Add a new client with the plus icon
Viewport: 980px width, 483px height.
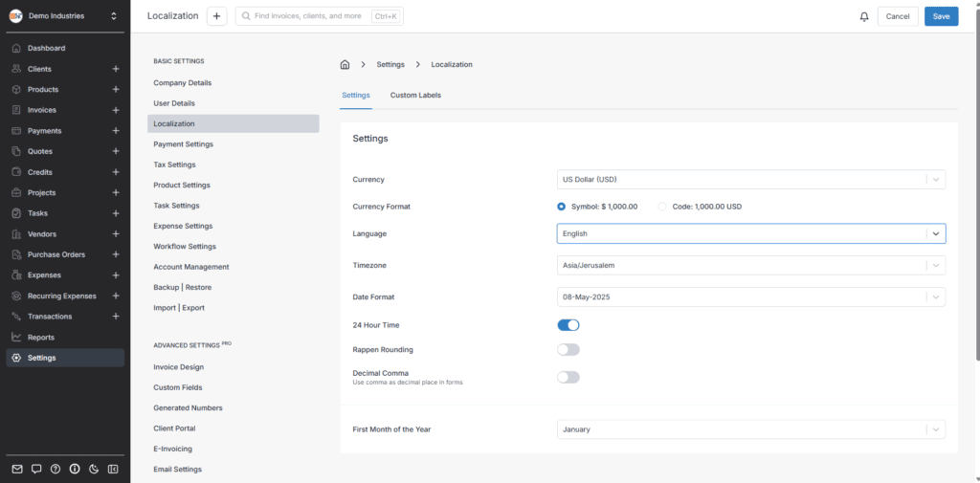click(x=115, y=69)
